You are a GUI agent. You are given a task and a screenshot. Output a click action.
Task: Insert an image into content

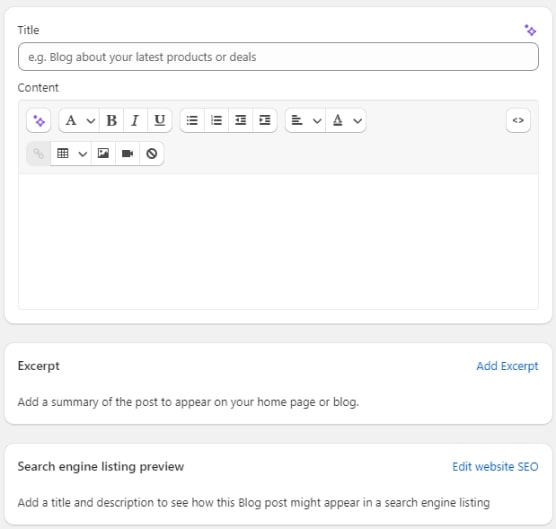coord(103,154)
